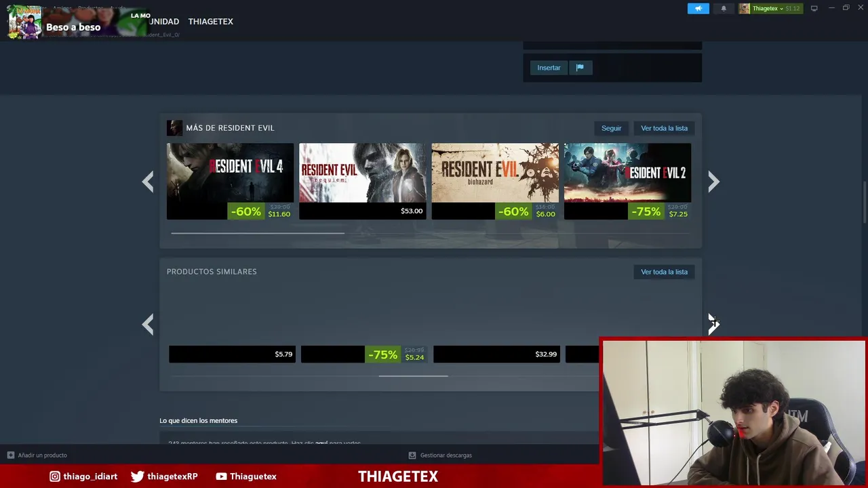Click the downloads icon beside Gestionar descargas
Screen dimensions: 868x488
point(412,455)
